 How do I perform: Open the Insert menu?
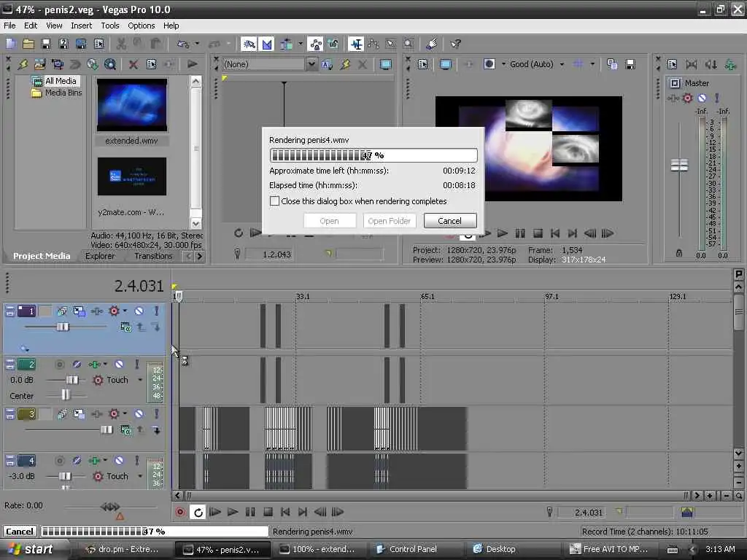point(82,26)
